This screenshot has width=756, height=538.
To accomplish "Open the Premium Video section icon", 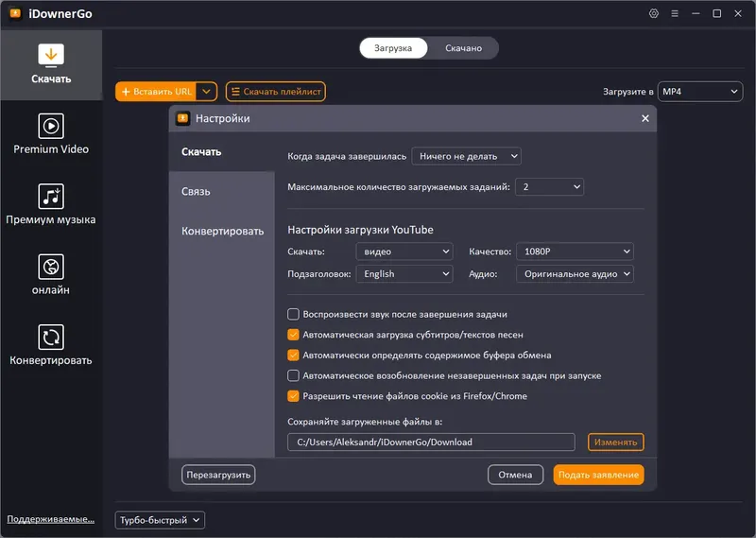I will tap(50, 125).
